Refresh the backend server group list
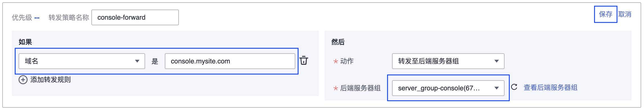This screenshot has width=644, height=110. [x=514, y=87]
